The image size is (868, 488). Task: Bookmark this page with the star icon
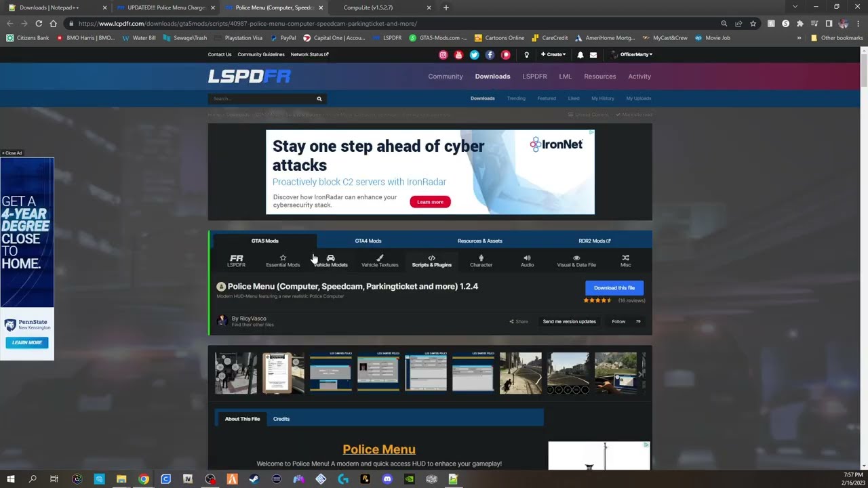pyautogui.click(x=753, y=23)
